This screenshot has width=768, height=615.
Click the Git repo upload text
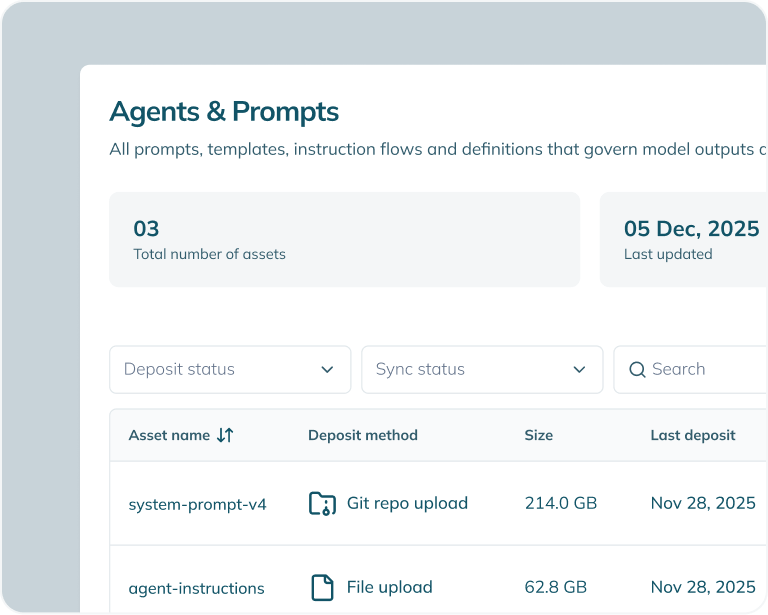point(408,503)
